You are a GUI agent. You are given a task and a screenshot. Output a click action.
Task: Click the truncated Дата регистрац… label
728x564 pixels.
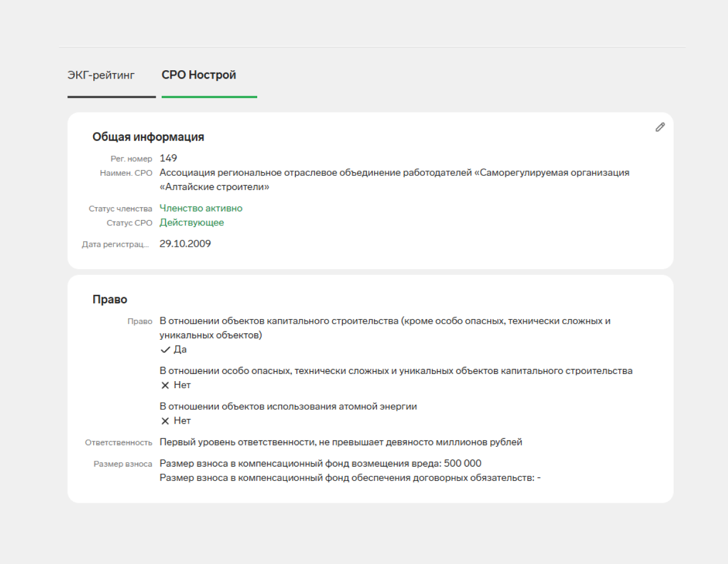[116, 244]
